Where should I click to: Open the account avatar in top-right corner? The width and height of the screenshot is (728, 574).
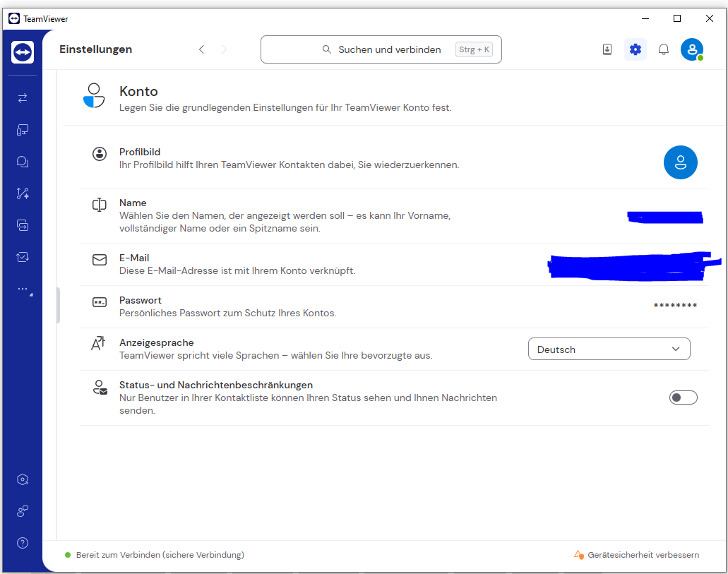692,49
